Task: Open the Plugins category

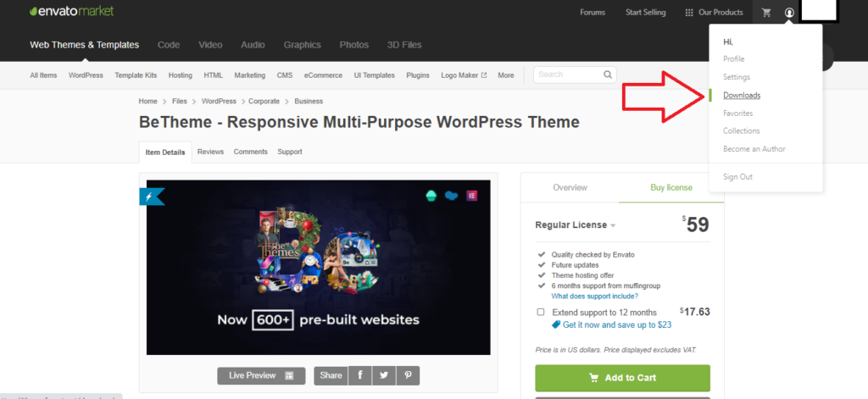Action: coord(418,75)
